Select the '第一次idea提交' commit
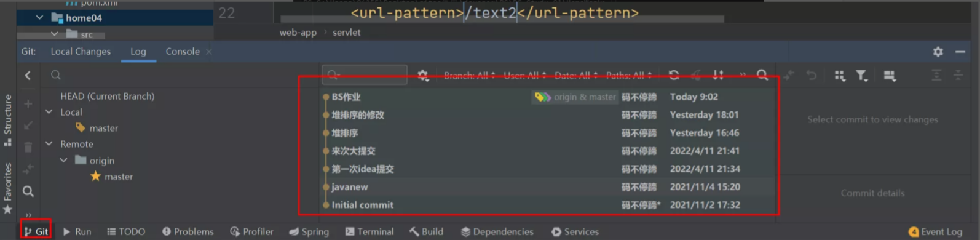Image resolution: width=980 pixels, height=240 pixels. [549, 169]
